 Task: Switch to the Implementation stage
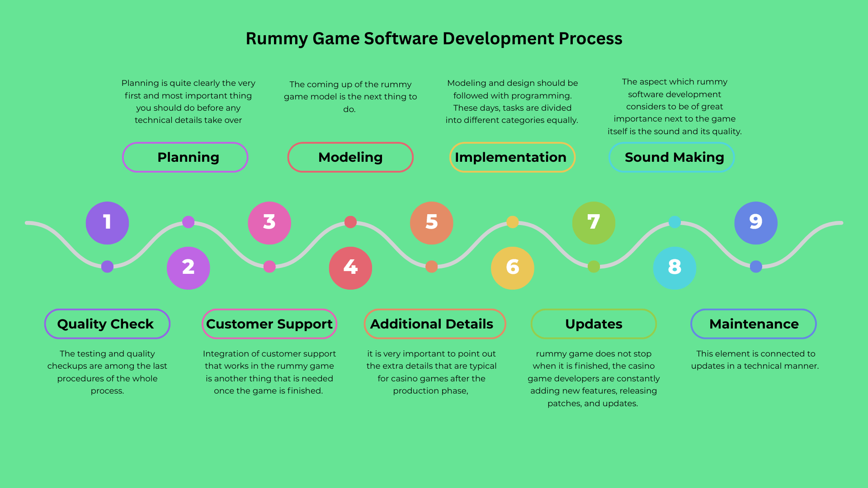coord(512,157)
